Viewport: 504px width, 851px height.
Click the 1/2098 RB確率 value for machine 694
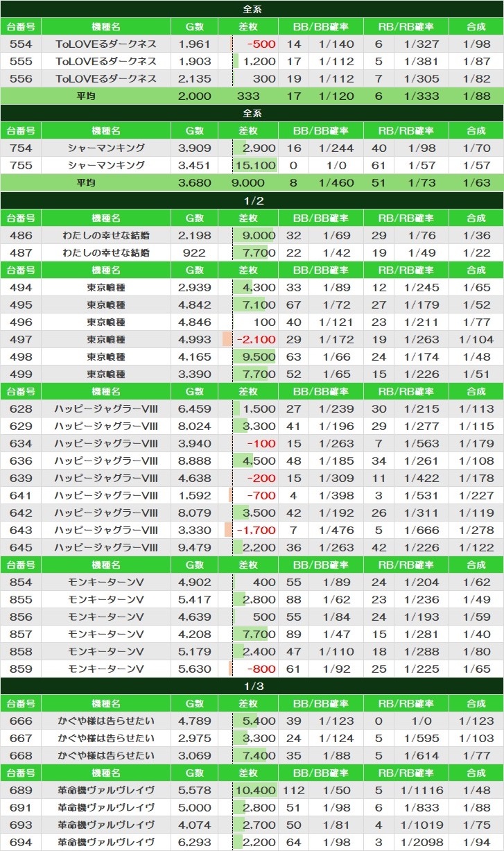click(422, 842)
